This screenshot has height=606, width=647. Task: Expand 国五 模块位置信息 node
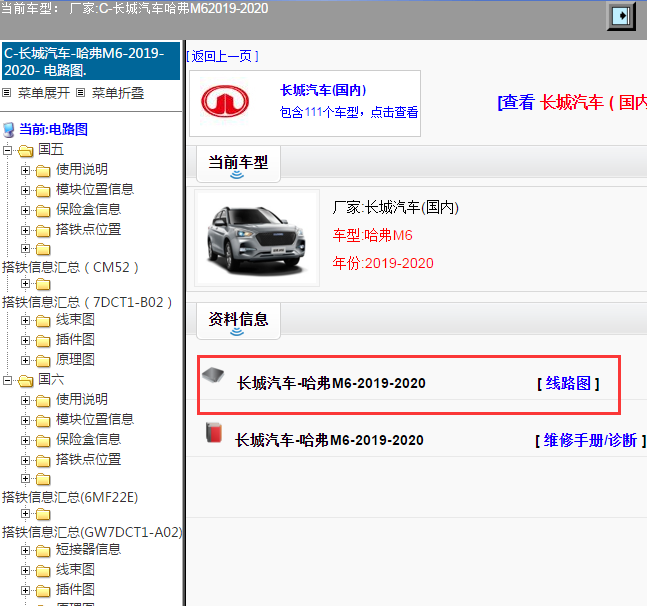[x=26, y=190]
